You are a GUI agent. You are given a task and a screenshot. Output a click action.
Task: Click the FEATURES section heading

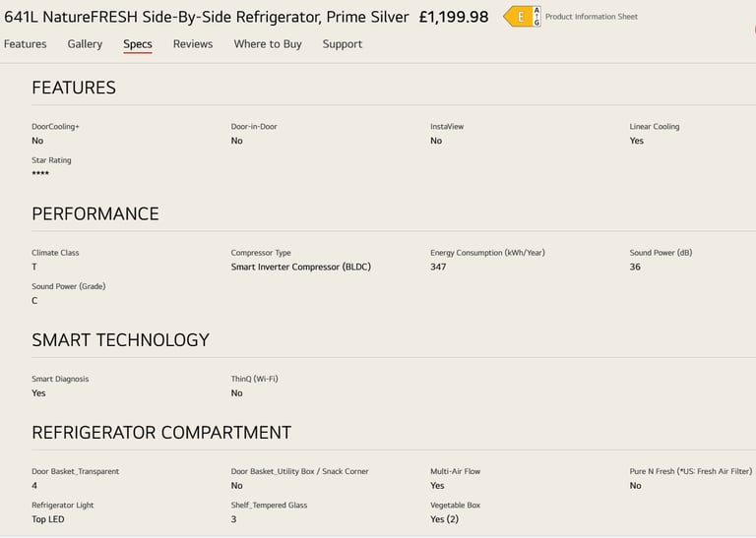pyautogui.click(x=74, y=88)
